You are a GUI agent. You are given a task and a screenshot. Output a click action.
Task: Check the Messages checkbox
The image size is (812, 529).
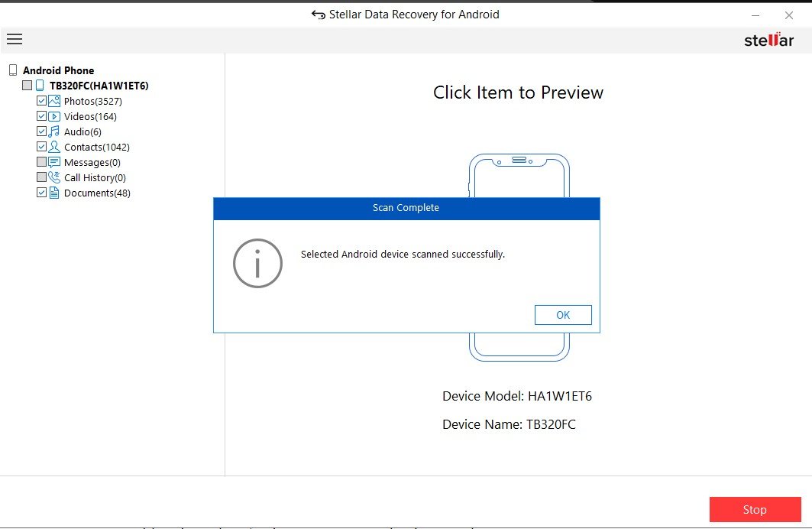tap(41, 161)
